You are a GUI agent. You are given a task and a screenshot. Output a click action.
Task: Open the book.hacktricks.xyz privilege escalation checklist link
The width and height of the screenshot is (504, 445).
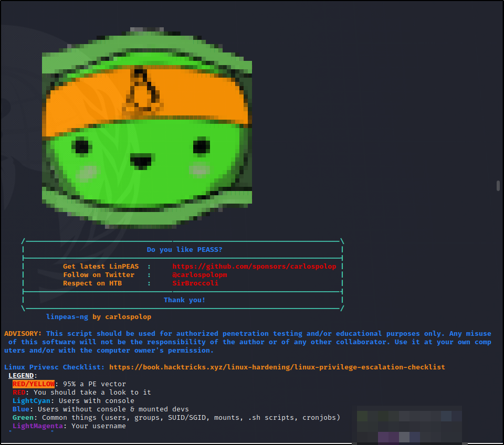pyautogui.click(x=277, y=367)
